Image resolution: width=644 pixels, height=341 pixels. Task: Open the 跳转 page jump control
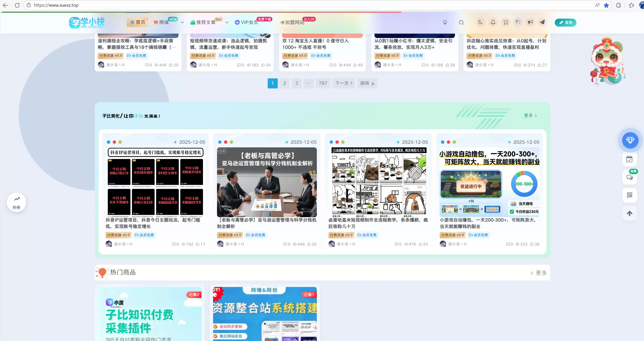(x=367, y=83)
